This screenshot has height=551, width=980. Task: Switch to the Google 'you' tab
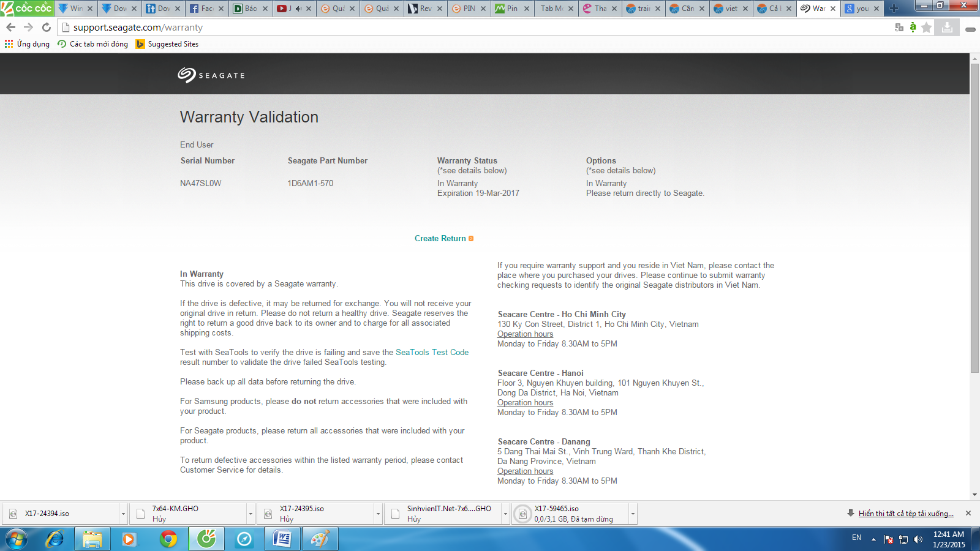(861, 9)
